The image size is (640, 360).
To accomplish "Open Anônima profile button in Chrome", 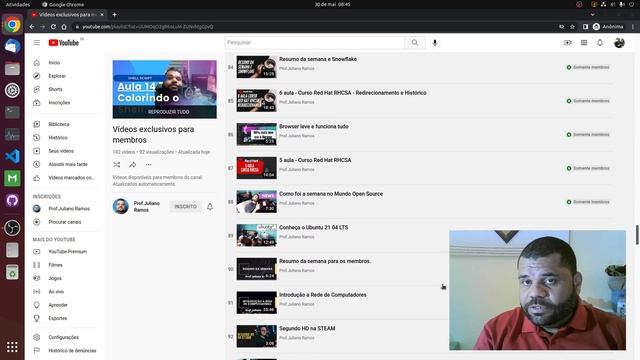I will click(608, 27).
